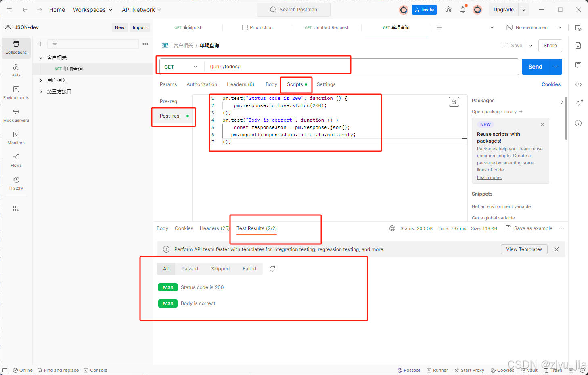Show Failed test results filter
Image resolution: width=588 pixels, height=375 pixels.
pyautogui.click(x=249, y=269)
